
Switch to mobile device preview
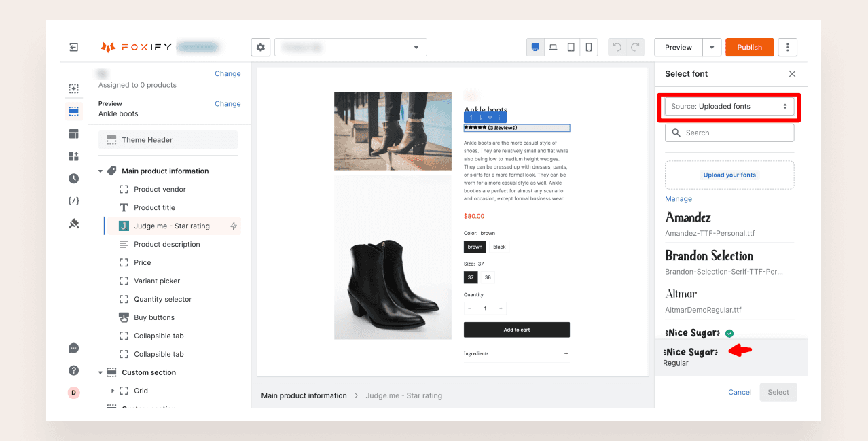(x=588, y=48)
